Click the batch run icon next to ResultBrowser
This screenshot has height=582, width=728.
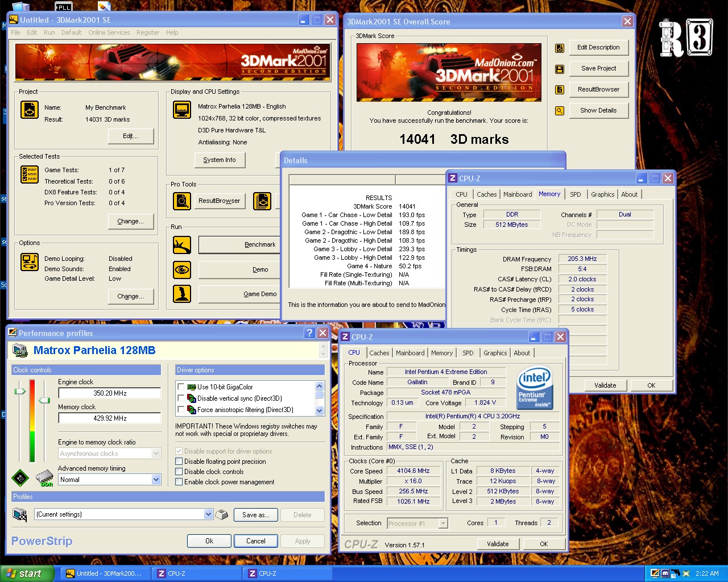pos(262,201)
